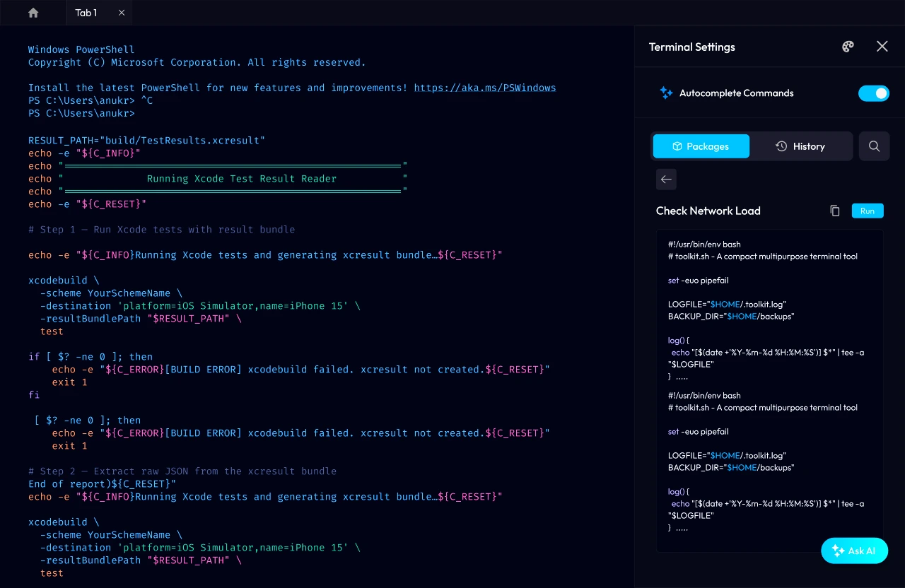This screenshot has height=588, width=905.
Task: Click the '# Step 1' comment line
Action: tap(162, 230)
